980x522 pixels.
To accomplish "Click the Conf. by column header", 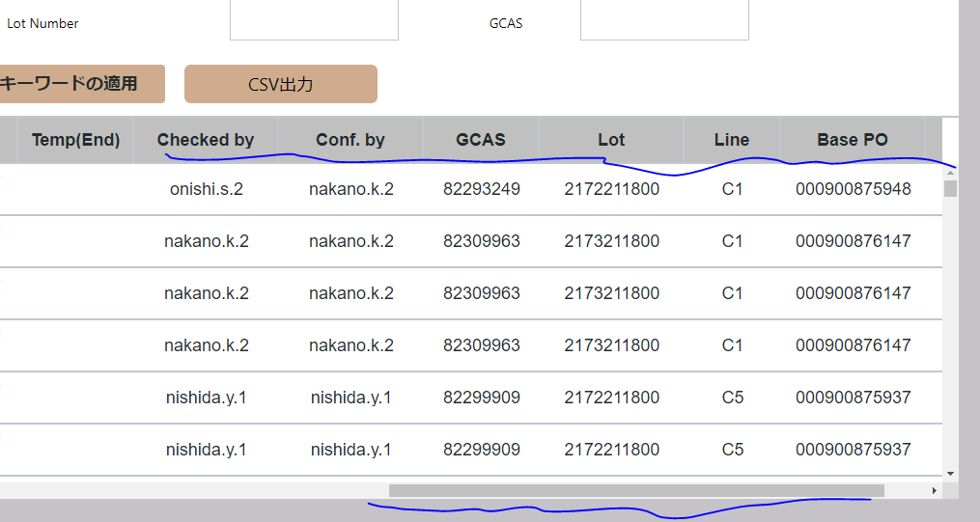I will click(350, 140).
